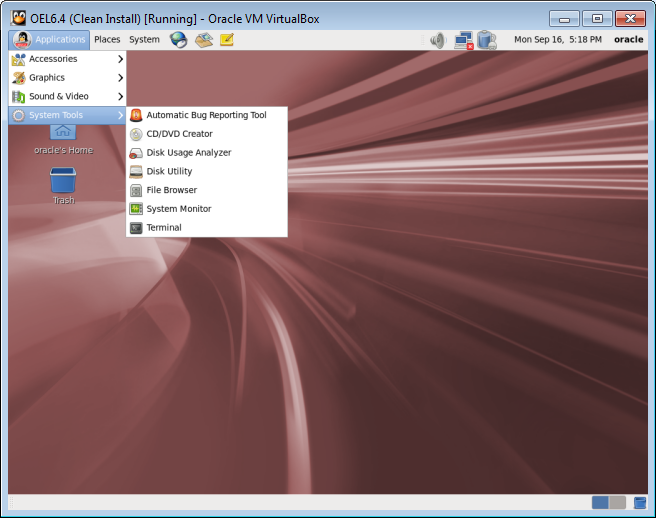The image size is (656, 518).
Task: Maximize the VirtualBox window
Action: (597, 19)
